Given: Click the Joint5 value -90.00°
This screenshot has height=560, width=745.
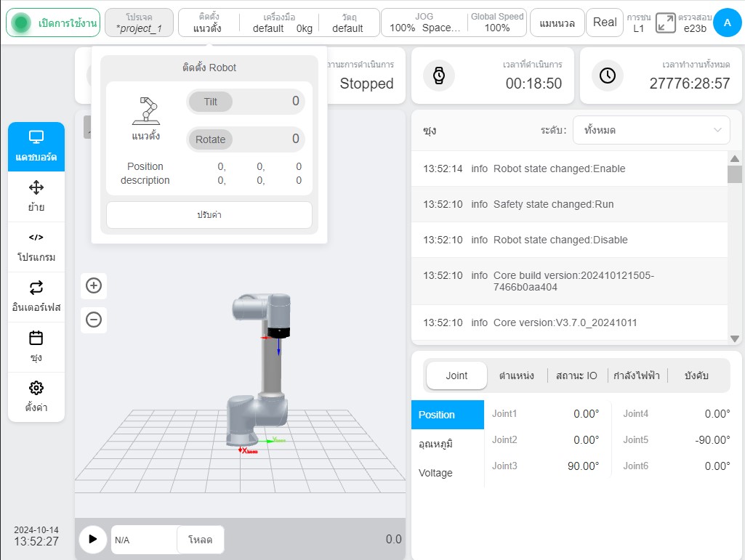Looking at the screenshot, I should [712, 440].
